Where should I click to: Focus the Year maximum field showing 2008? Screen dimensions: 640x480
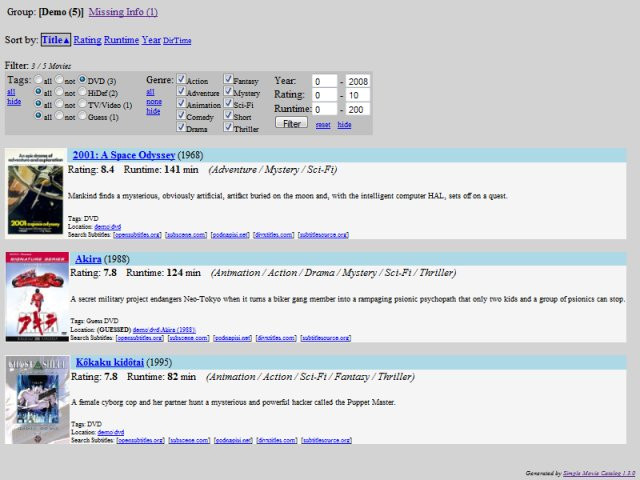pos(358,81)
